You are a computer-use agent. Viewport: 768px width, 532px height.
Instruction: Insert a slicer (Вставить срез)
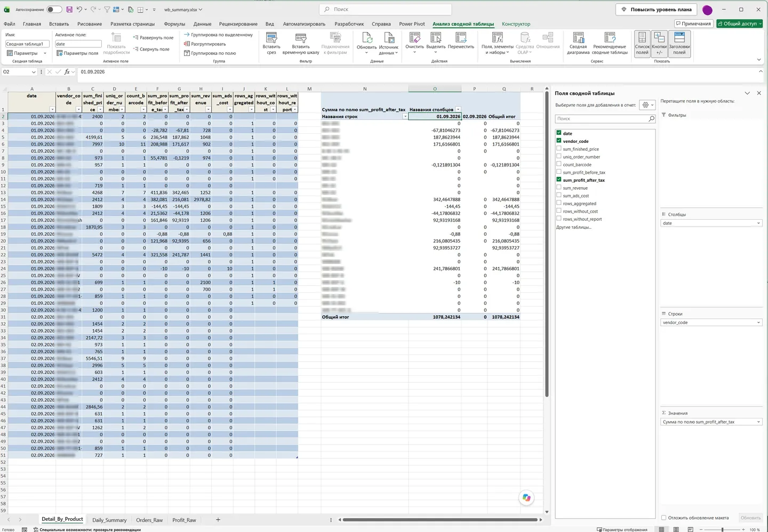(x=271, y=43)
